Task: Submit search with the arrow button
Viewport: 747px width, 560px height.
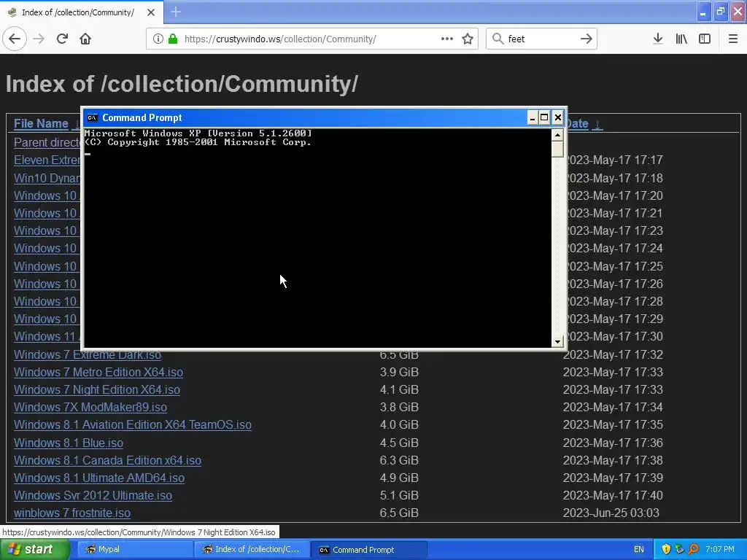Action: [x=586, y=39]
